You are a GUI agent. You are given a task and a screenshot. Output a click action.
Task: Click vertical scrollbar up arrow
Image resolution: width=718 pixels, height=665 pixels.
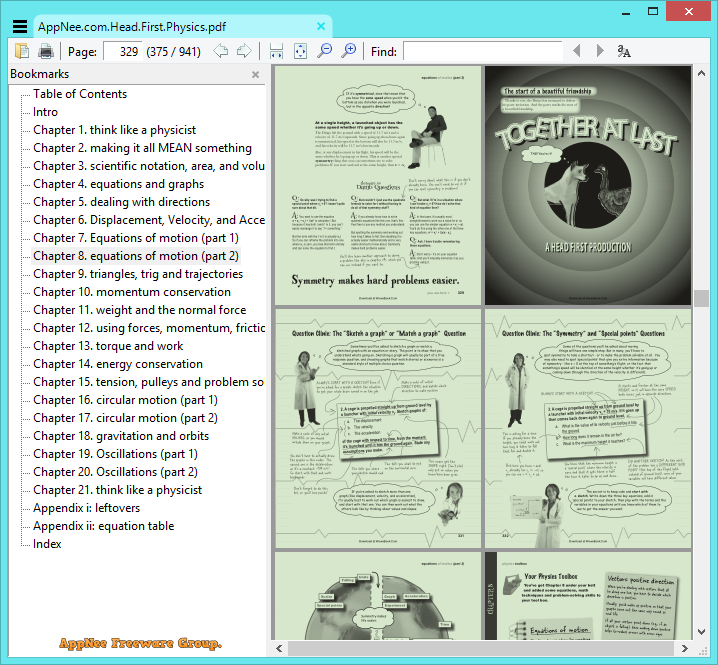(701, 73)
